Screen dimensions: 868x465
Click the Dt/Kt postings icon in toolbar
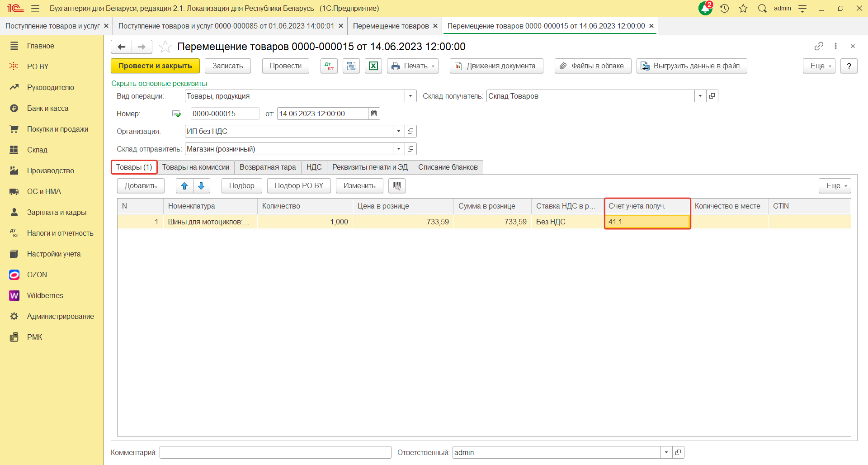coord(329,66)
